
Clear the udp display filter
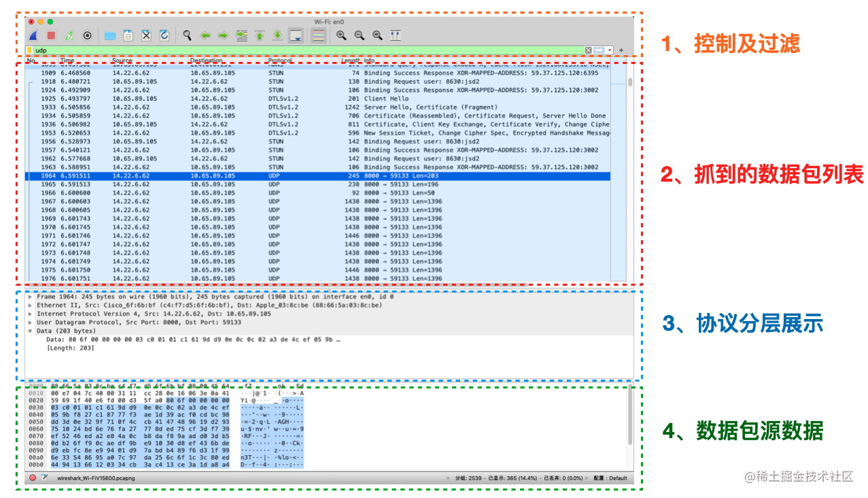(589, 50)
